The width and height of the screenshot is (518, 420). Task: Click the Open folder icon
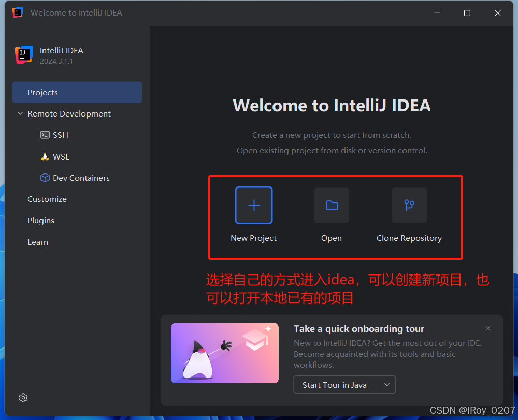(x=332, y=205)
